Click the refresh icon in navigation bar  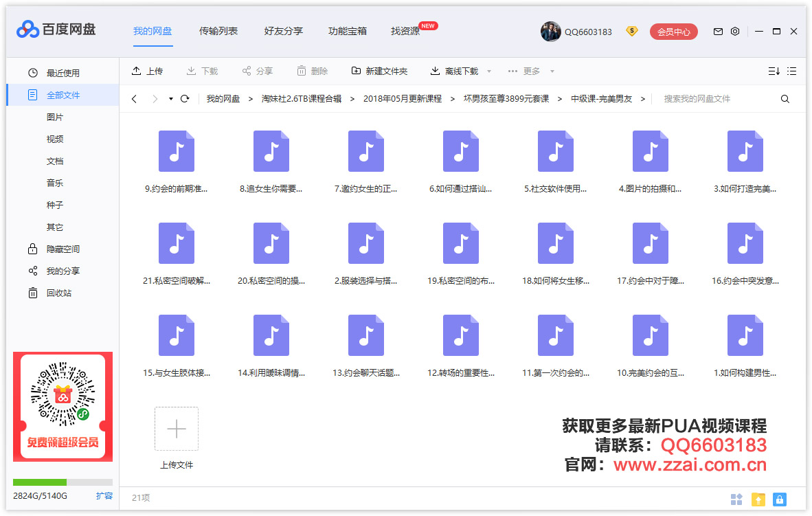tap(185, 99)
